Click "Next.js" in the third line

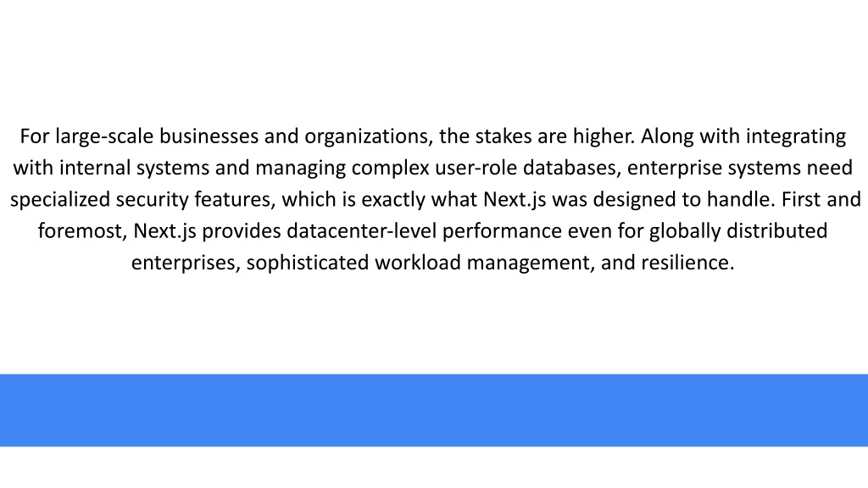tap(515, 199)
